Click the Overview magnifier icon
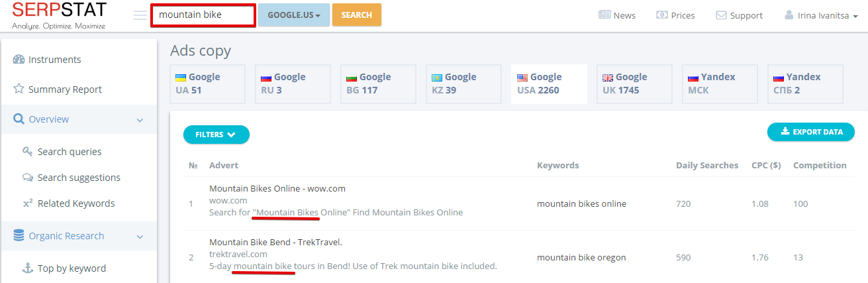 19,119
